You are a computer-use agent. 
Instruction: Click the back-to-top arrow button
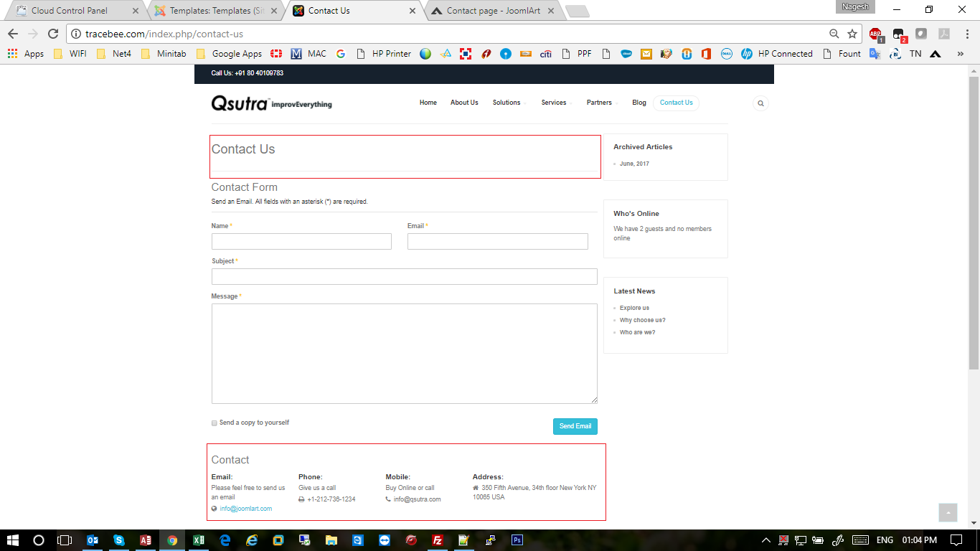coord(948,512)
